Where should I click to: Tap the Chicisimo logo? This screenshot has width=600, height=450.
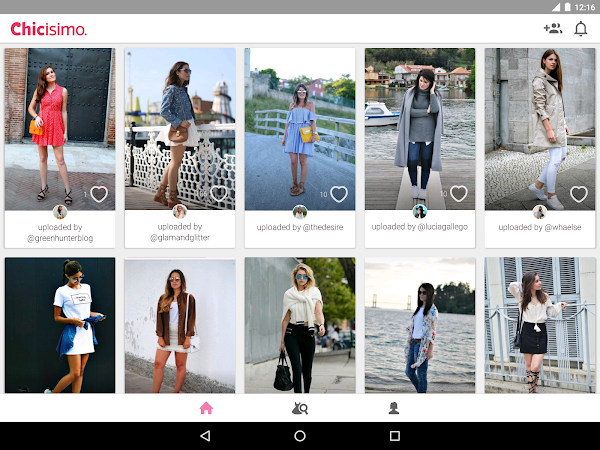49,29
